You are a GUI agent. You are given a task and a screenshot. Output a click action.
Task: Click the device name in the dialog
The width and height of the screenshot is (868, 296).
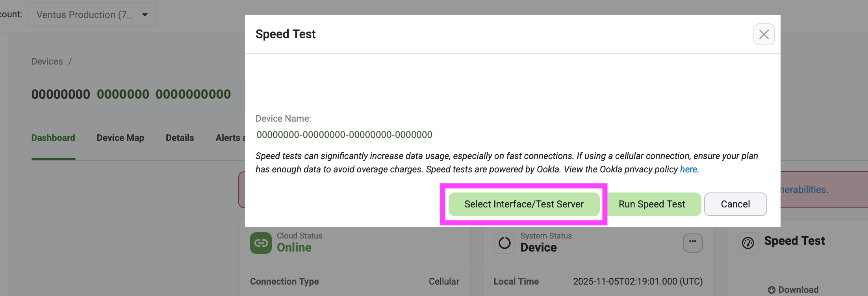pyautogui.click(x=344, y=135)
